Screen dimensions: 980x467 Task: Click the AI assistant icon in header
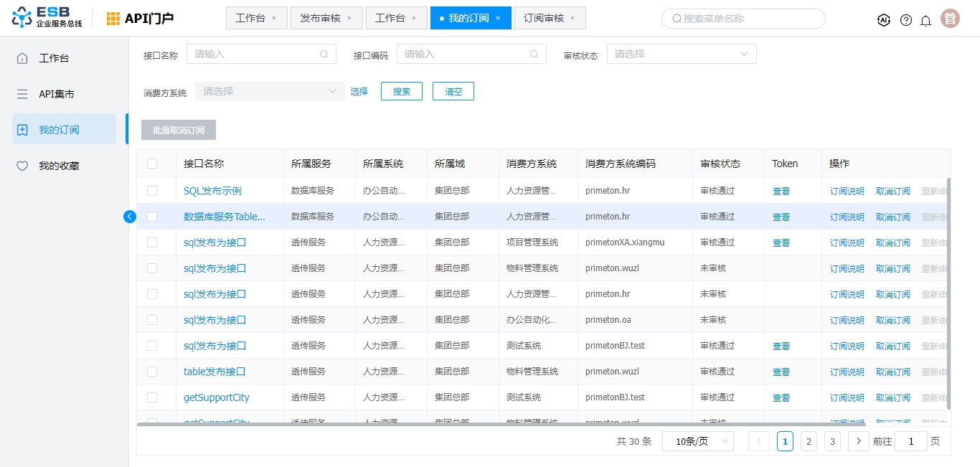coord(884,20)
